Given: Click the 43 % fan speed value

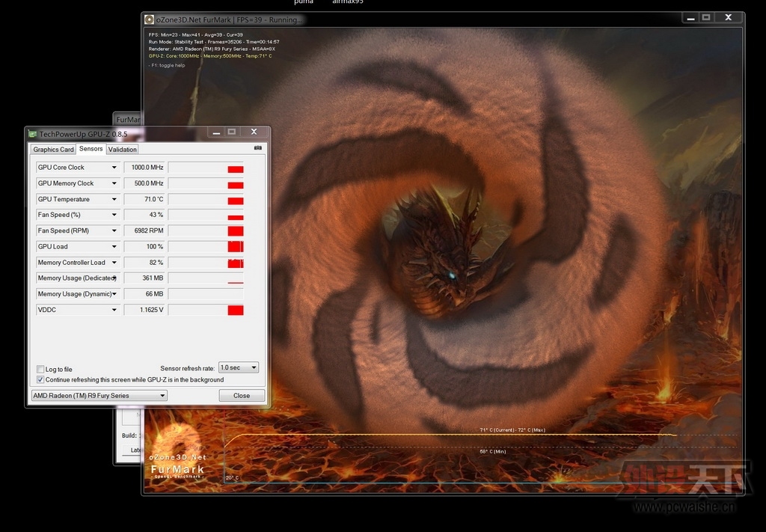Looking at the screenshot, I should [144, 215].
